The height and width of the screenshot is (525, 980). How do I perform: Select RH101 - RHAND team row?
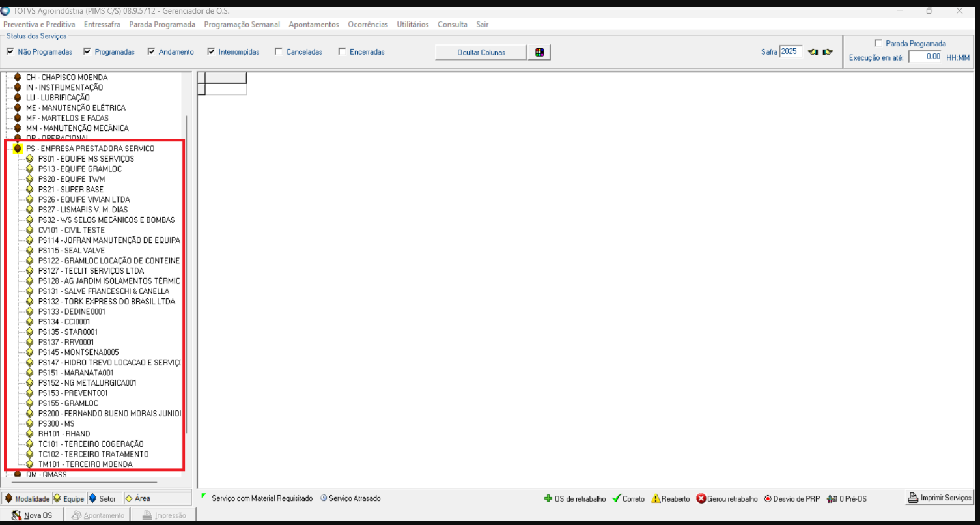pos(64,434)
